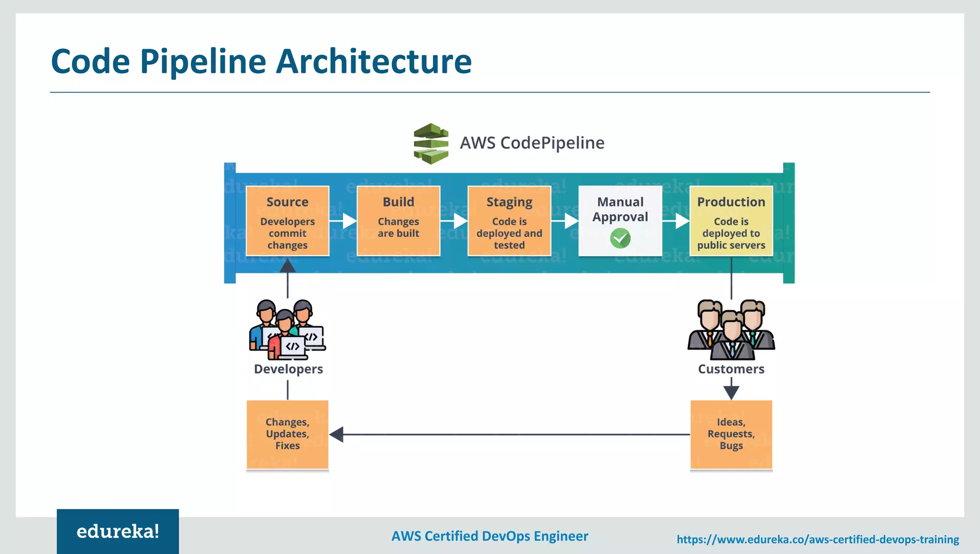The image size is (980, 554).
Task: Select the Manual Approval box
Action: 620,221
